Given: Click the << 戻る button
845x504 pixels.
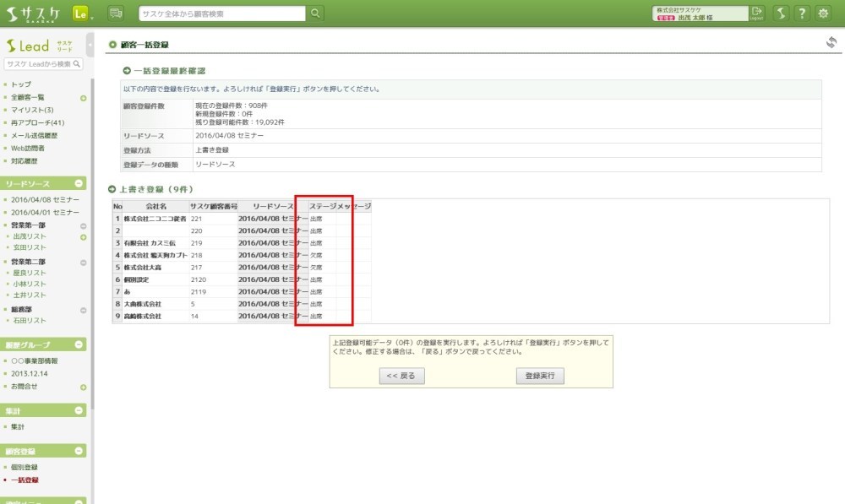Looking at the screenshot, I should point(402,377).
